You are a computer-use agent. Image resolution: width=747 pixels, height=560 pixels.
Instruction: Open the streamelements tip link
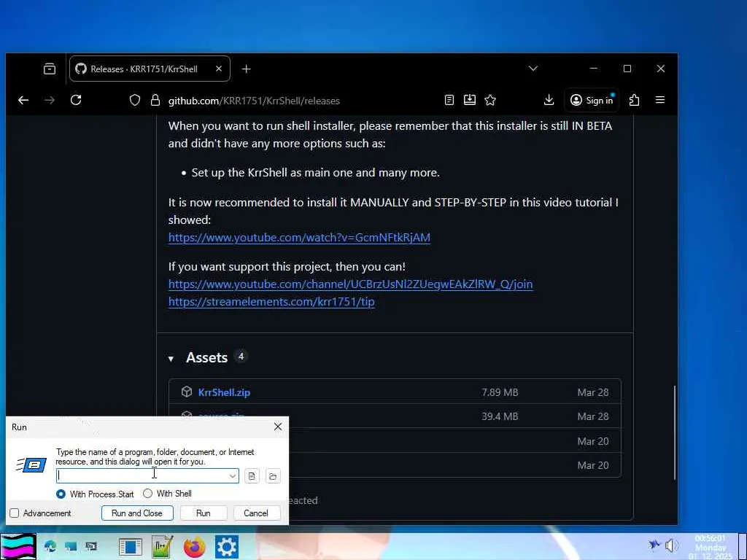point(271,301)
